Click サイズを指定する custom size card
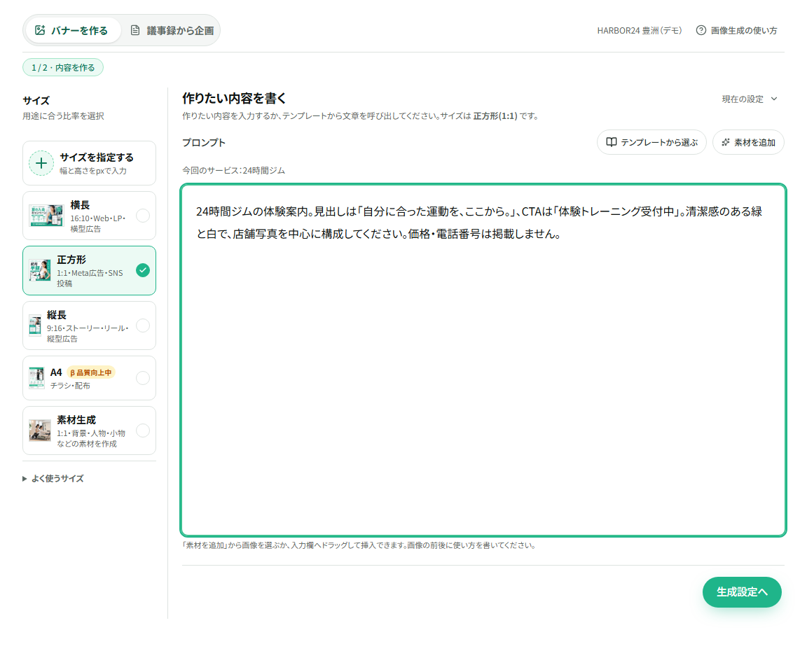807x672 pixels. point(89,164)
